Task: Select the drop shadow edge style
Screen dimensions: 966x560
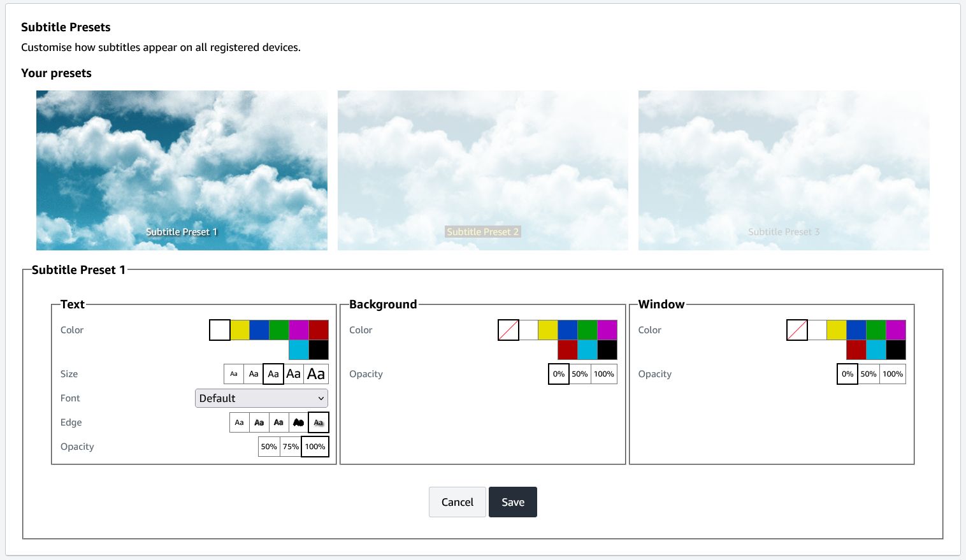Action: 319,422
